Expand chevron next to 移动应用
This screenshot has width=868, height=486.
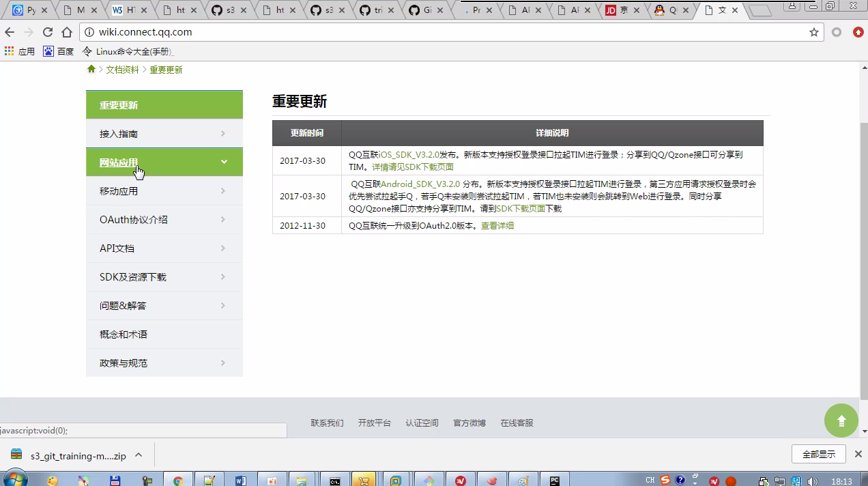(223, 190)
